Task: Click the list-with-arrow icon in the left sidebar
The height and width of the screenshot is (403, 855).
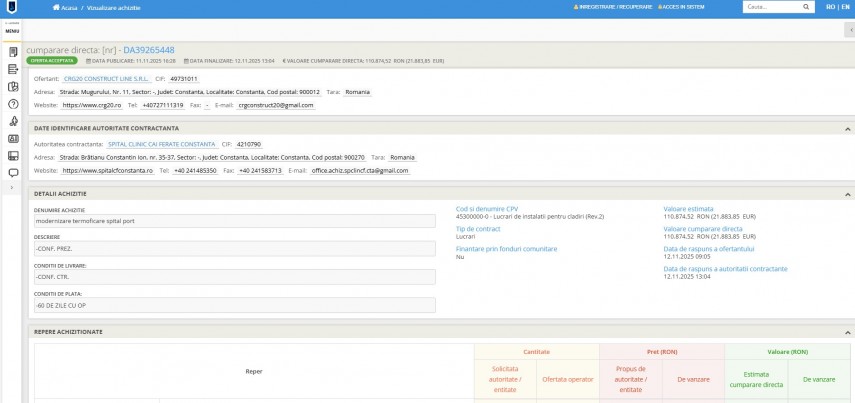Action: [13, 69]
